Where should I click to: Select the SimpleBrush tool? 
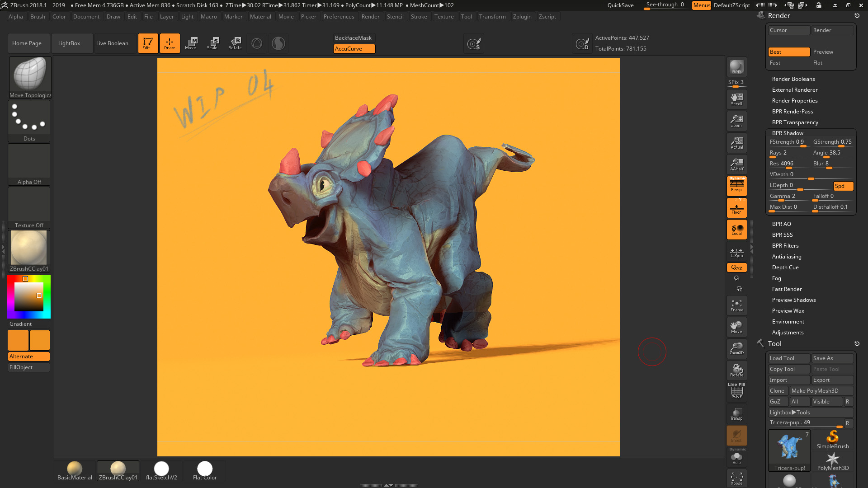pos(832,440)
